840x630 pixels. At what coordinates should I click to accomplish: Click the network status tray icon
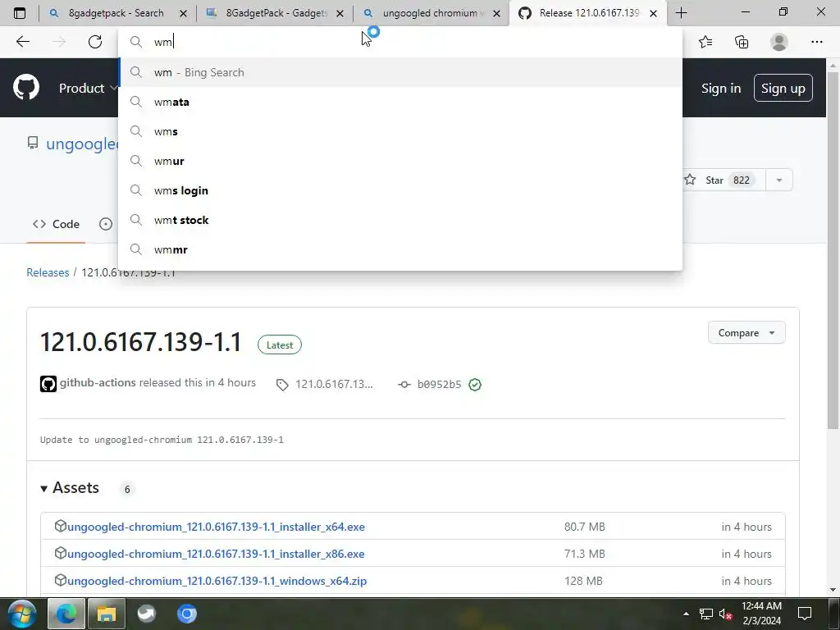click(x=706, y=614)
